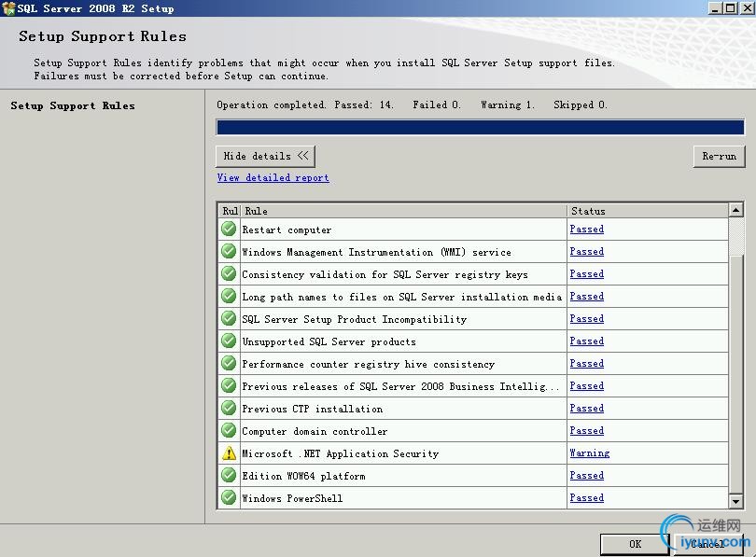The image size is (756, 557).
Task: Open Passed link for Computer domain controller
Action: (586, 431)
